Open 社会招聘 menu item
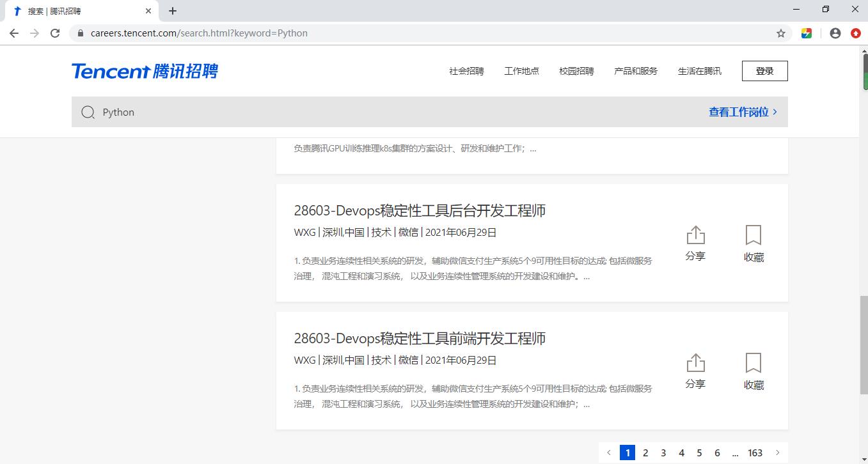 pyautogui.click(x=466, y=71)
